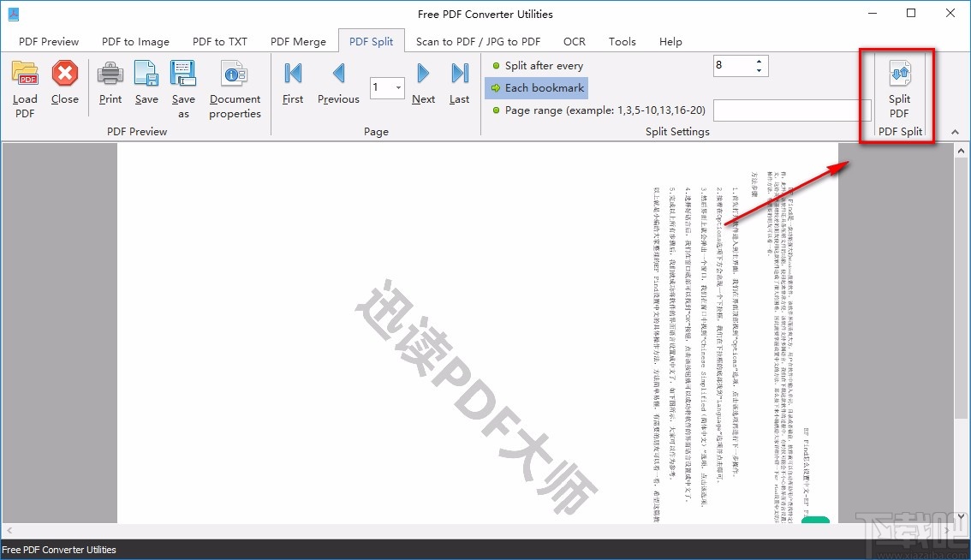The height and width of the screenshot is (560, 971).
Task: Maximize the application window
Action: (911, 14)
